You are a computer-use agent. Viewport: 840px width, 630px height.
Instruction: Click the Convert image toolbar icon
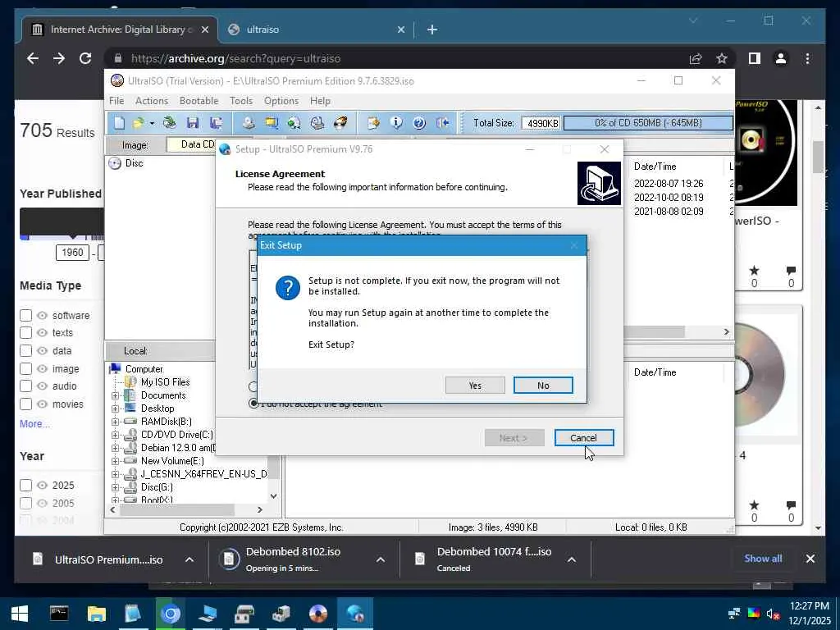coord(294,123)
